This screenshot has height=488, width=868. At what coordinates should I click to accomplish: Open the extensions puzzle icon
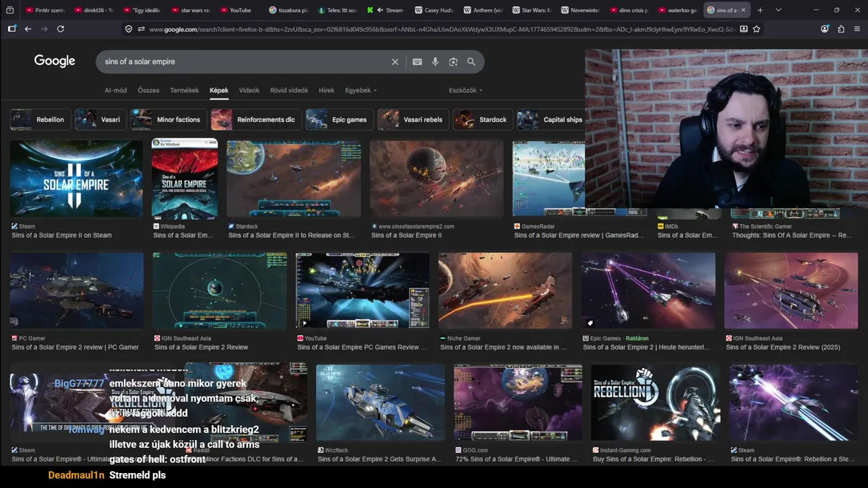point(841,29)
